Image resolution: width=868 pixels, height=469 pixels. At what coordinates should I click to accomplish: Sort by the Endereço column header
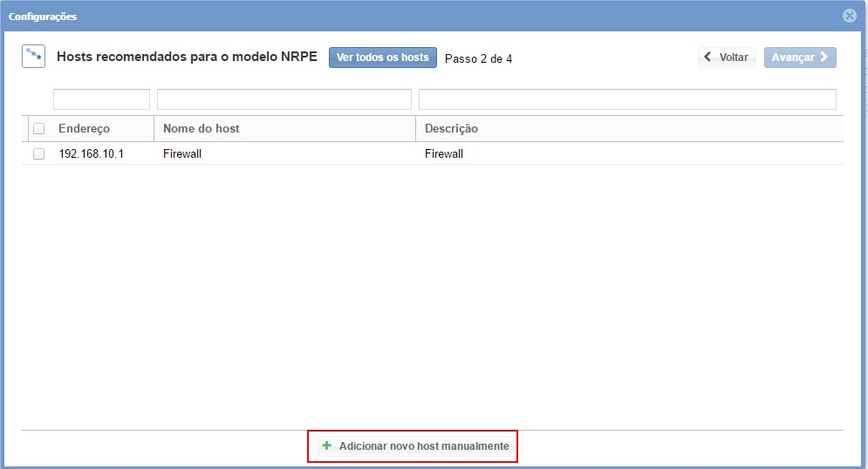point(85,129)
